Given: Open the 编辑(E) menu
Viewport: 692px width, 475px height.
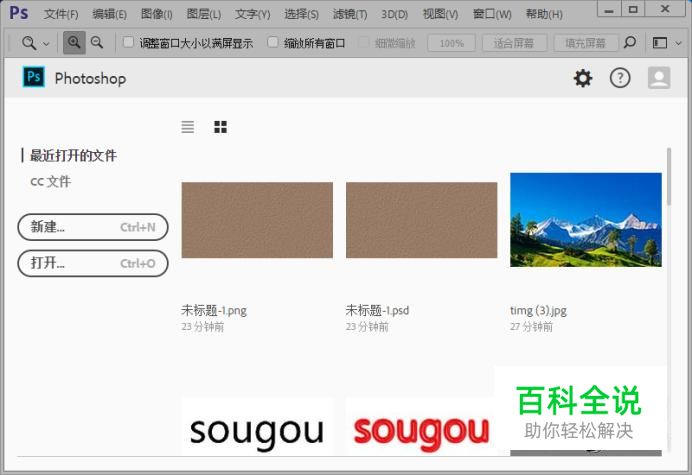Looking at the screenshot, I should click(x=109, y=14).
